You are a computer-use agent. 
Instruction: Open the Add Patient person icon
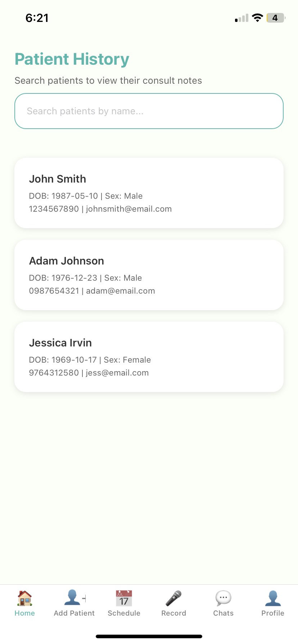tap(74, 598)
